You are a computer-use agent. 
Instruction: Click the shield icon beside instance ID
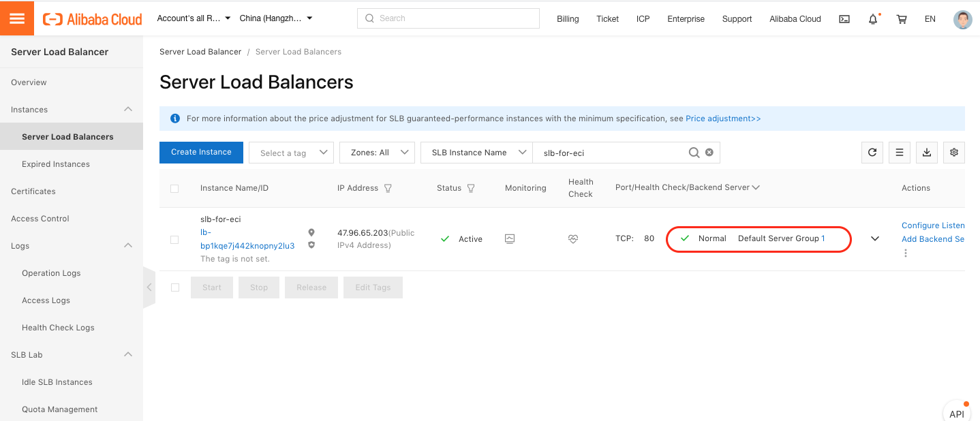coord(311,245)
